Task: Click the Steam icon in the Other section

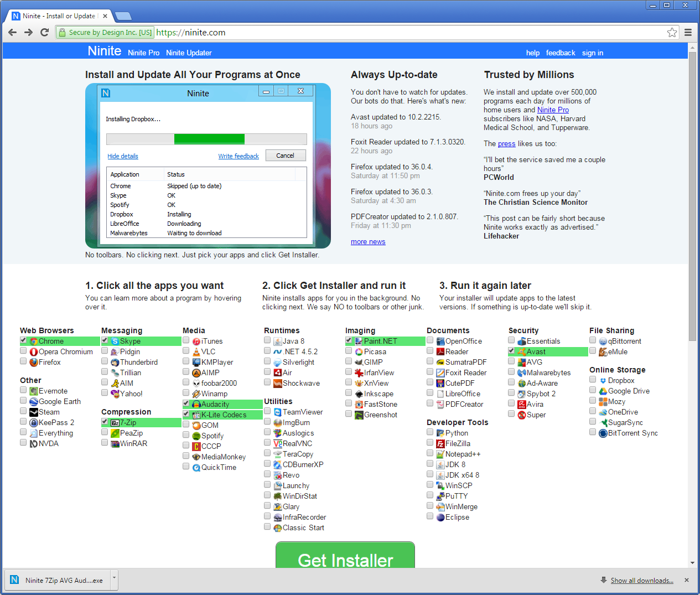Action: point(33,412)
